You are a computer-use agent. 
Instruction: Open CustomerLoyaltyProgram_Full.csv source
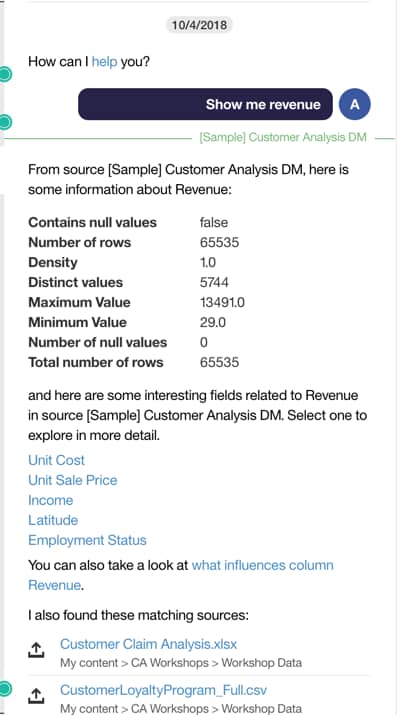(x=163, y=689)
